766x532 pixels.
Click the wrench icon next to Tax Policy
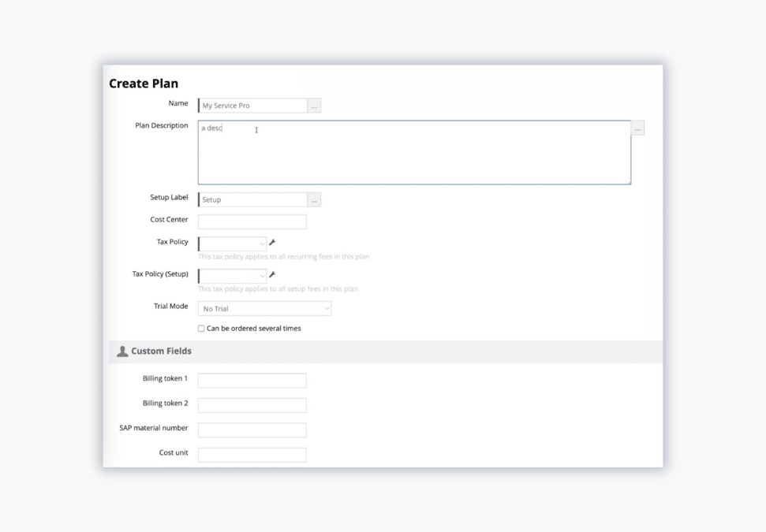coord(273,242)
